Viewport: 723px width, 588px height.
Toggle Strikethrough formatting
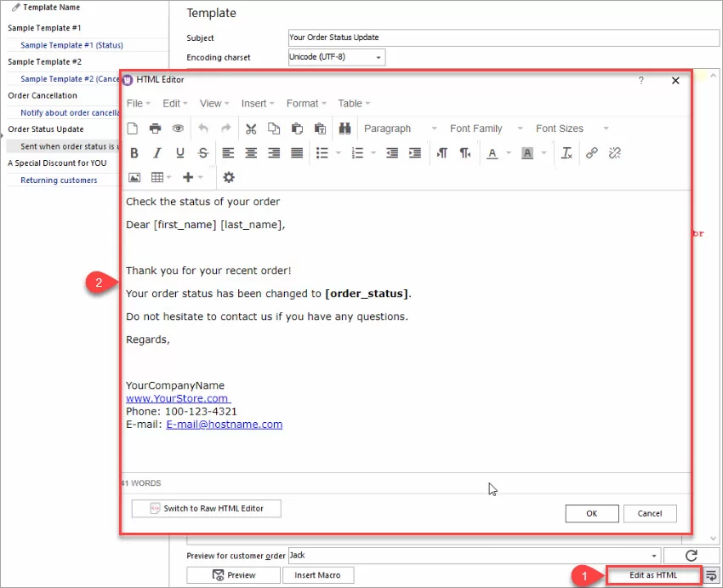pyautogui.click(x=202, y=153)
